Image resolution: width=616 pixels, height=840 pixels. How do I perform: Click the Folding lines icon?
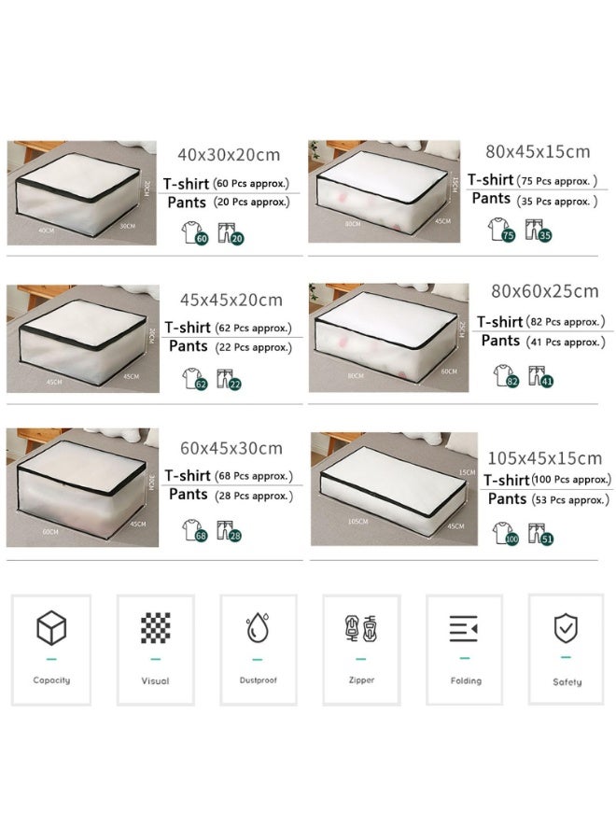(x=464, y=628)
